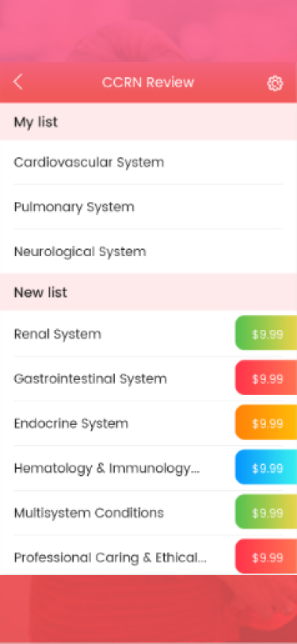Click the My list section header

[x=149, y=122]
